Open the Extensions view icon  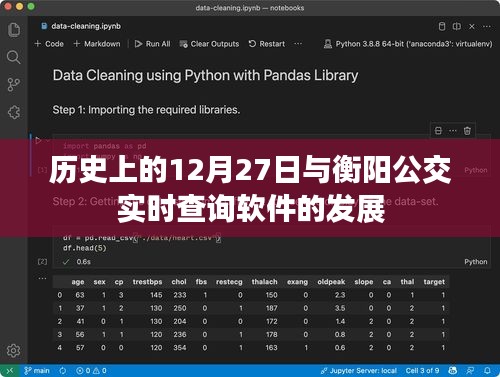[14, 112]
